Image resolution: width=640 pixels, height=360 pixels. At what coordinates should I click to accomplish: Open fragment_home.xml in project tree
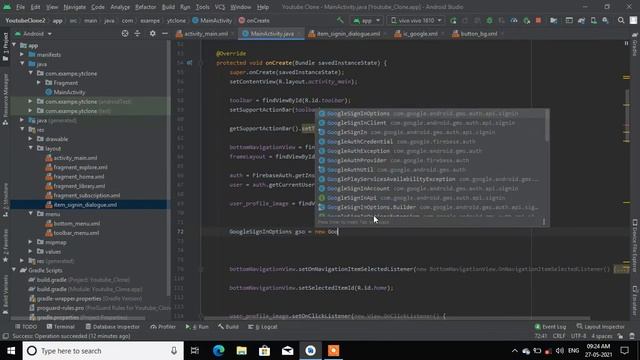tap(75, 177)
